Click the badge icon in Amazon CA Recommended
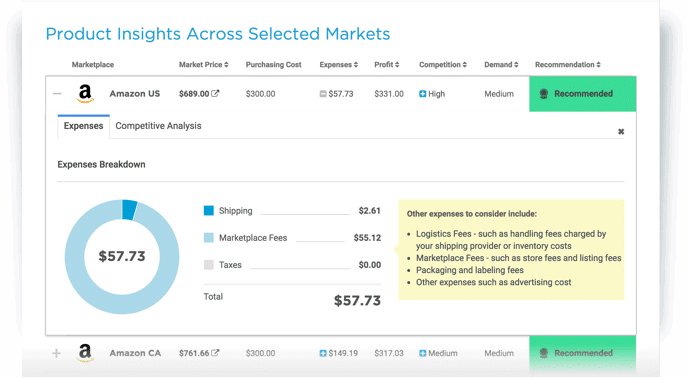The height and width of the screenshot is (378, 689). click(x=544, y=353)
